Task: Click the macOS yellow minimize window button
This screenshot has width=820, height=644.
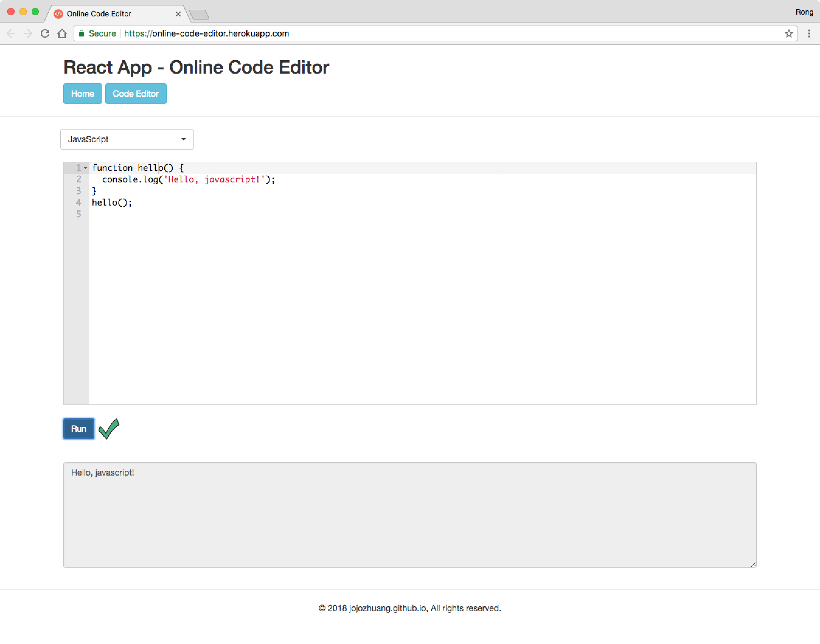Action: tap(23, 12)
